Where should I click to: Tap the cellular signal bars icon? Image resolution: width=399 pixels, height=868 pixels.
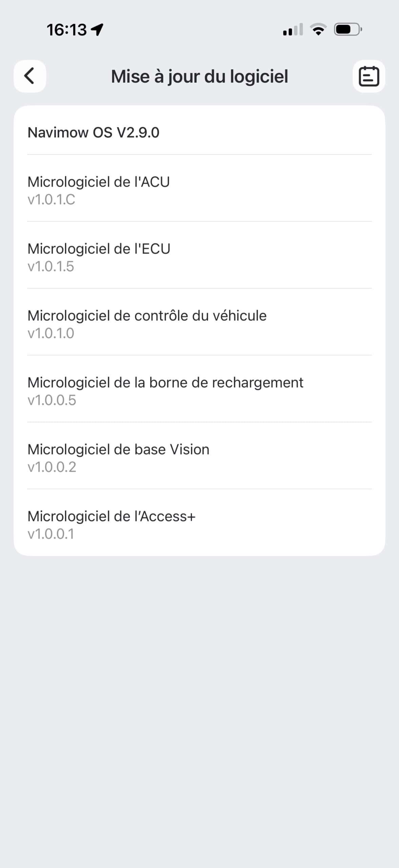[293, 30]
